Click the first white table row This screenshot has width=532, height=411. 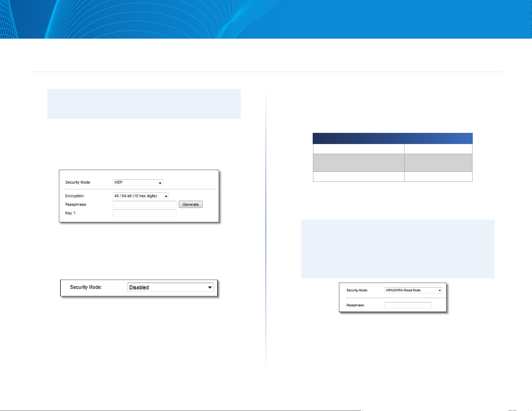coord(392,149)
